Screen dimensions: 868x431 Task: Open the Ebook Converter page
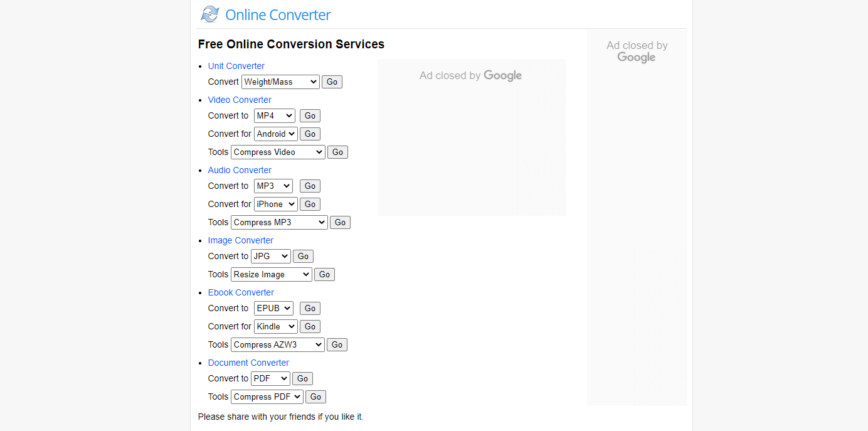[241, 292]
